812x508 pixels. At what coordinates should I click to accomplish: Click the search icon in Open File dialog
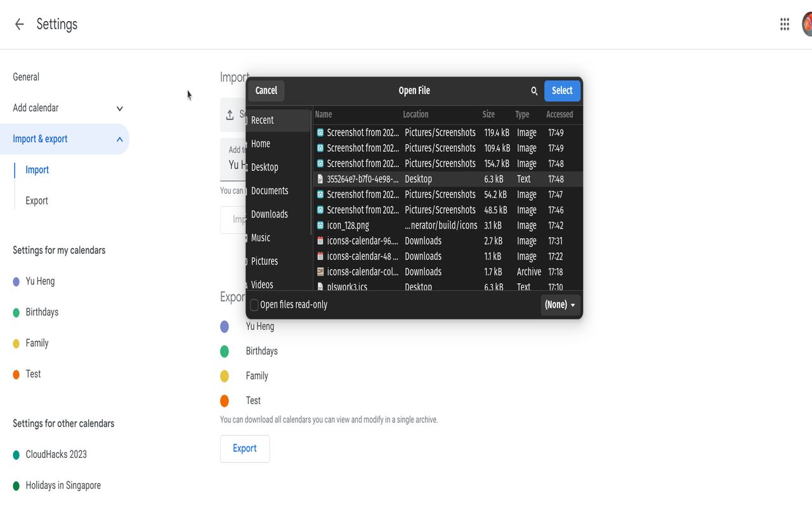tap(534, 91)
